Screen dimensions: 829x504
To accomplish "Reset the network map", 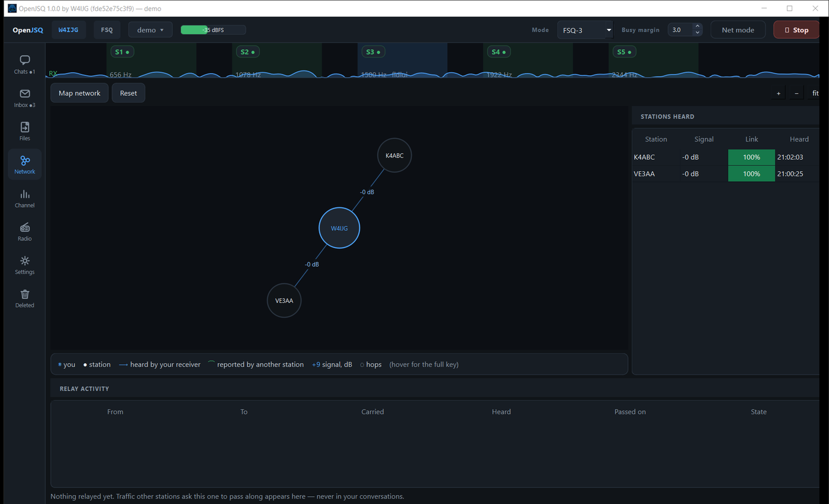I will tap(128, 93).
